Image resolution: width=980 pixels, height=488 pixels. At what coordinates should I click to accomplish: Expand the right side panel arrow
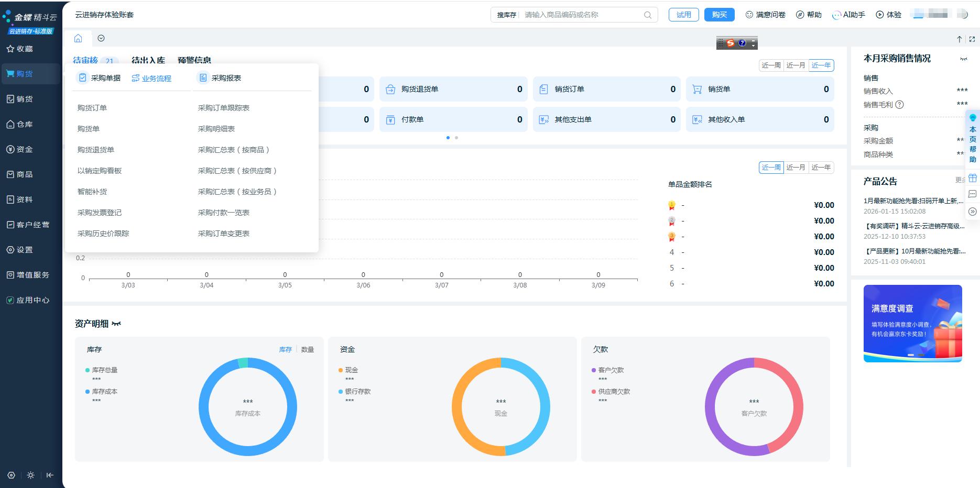(x=973, y=212)
